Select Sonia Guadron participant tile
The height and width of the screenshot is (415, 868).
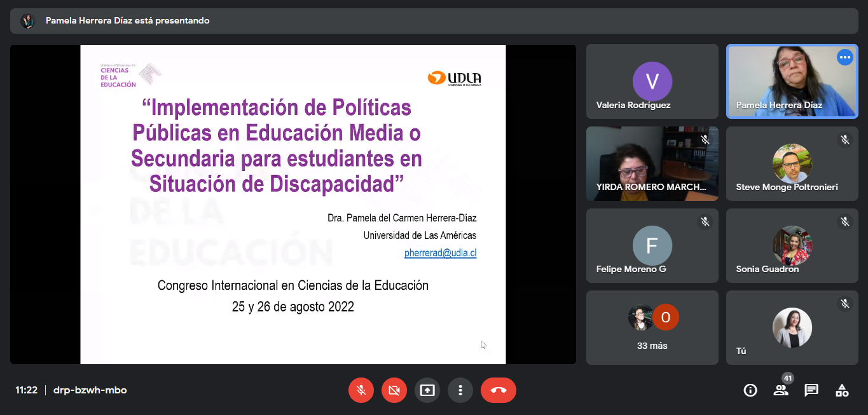coord(792,245)
